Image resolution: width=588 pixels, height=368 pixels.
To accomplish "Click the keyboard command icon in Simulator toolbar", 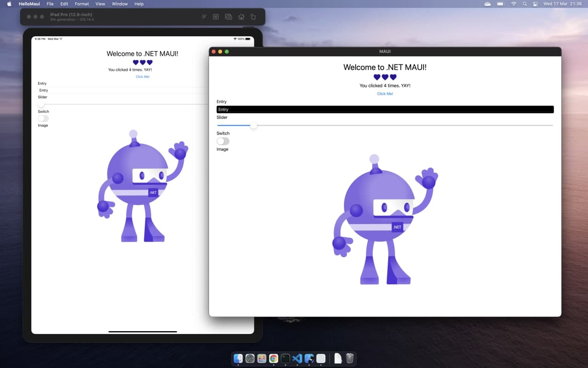I will (216, 17).
